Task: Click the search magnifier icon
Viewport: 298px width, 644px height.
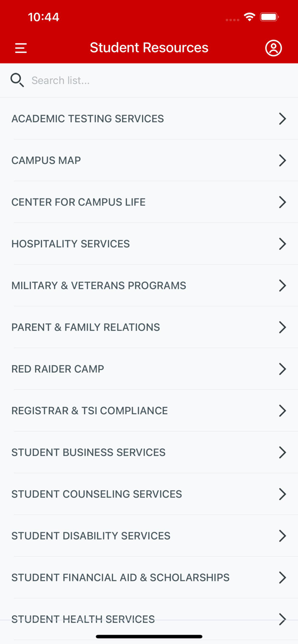Action: (17, 80)
